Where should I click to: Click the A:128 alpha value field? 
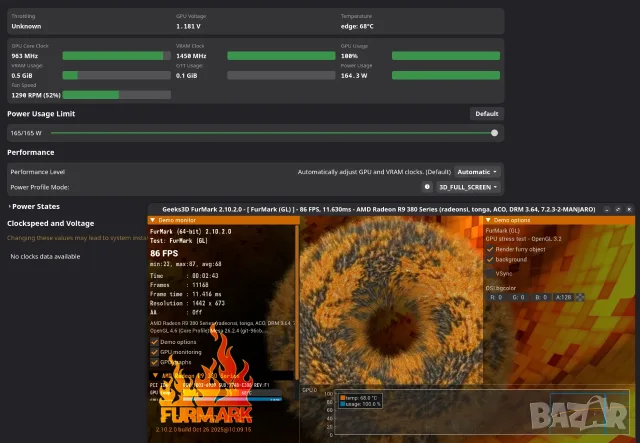(563, 297)
